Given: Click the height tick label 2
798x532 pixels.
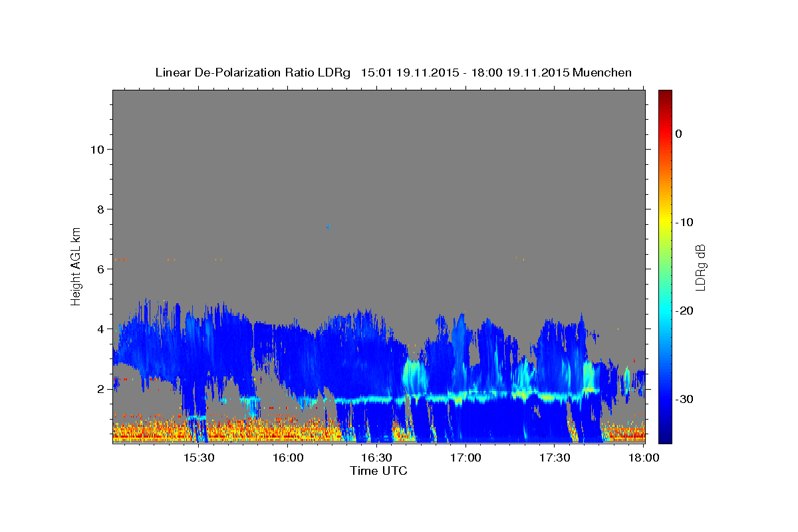Looking at the screenshot, I should 100,389.
